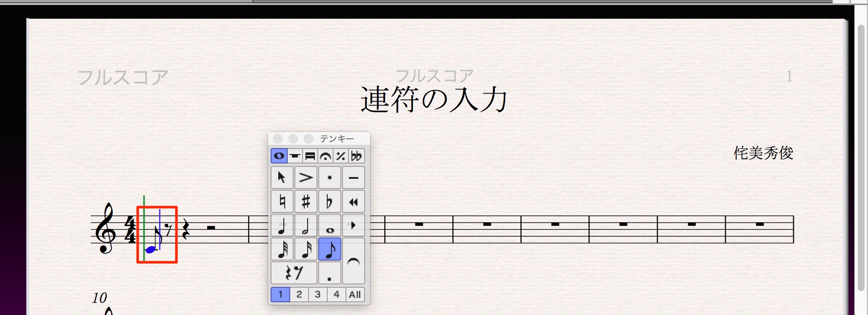The height and width of the screenshot is (315, 868).
Task: Select the whole rest in last bar
Action: click(x=760, y=224)
